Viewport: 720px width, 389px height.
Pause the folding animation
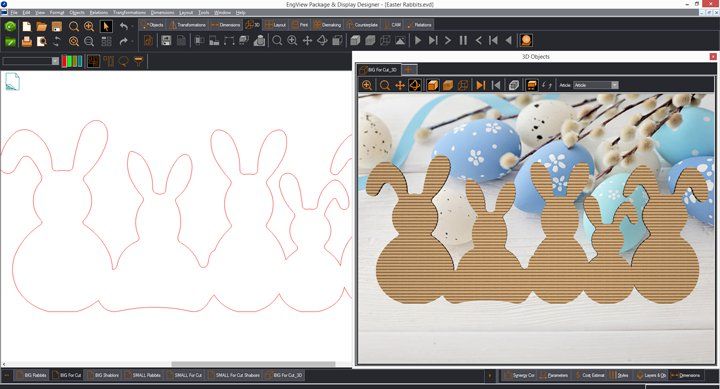pos(463,41)
